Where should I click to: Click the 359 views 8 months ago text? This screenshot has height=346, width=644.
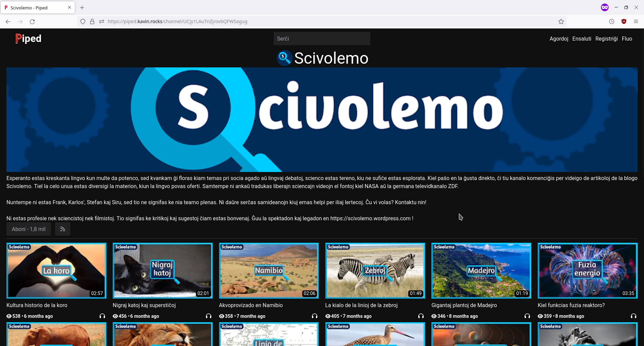(561, 316)
